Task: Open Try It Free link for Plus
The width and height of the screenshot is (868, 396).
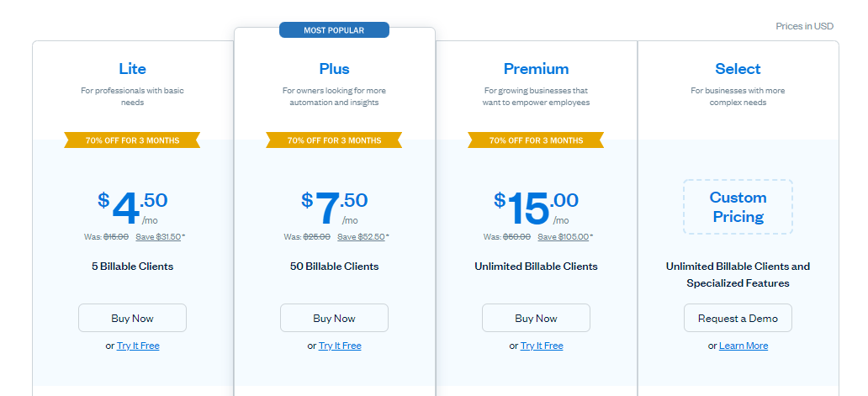Action: point(340,346)
